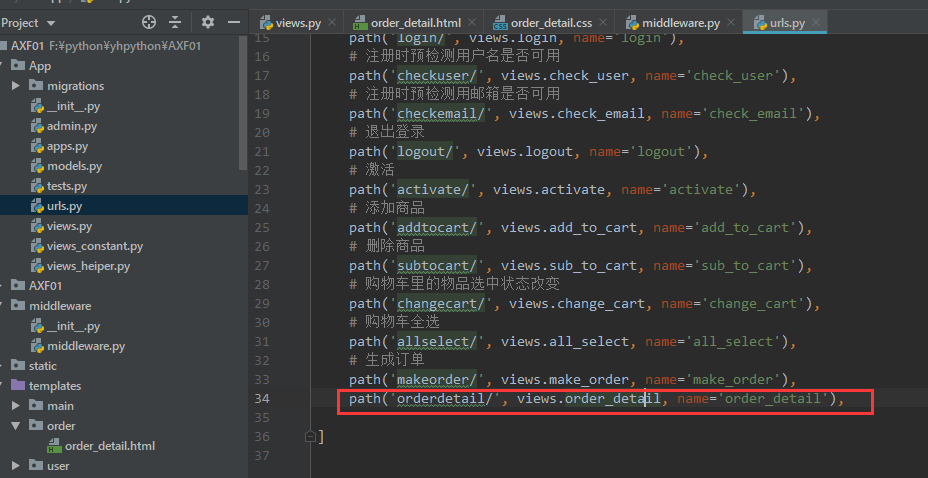This screenshot has height=478, width=928.
Task: Open apps.py in project tree
Action: [67, 146]
